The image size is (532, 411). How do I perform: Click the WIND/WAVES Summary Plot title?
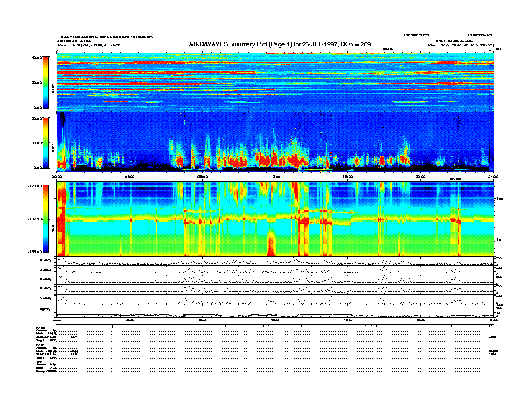tap(279, 44)
